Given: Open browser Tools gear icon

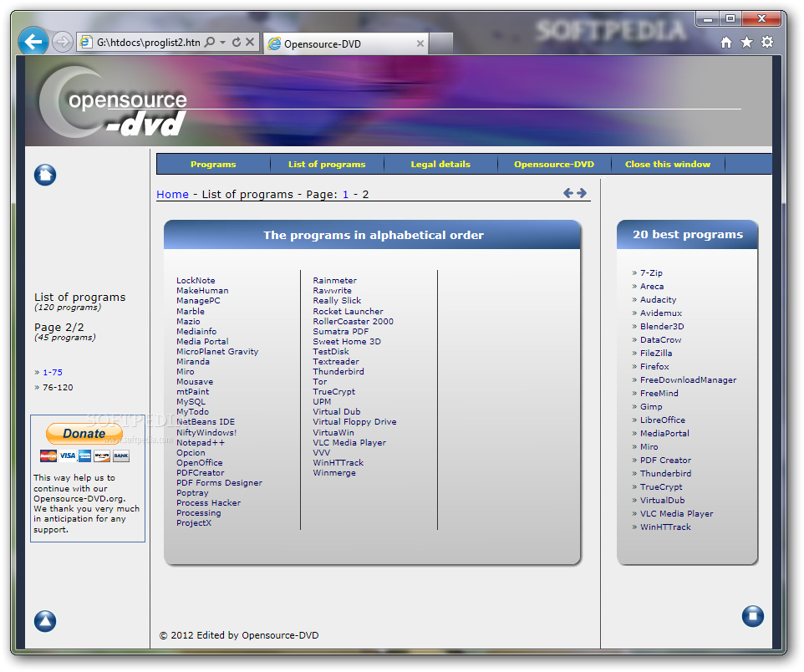Looking at the screenshot, I should pos(767,42).
